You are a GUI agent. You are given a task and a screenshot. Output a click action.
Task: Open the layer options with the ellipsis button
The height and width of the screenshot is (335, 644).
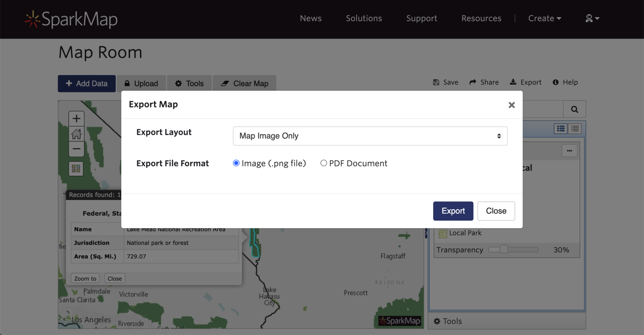tap(569, 151)
